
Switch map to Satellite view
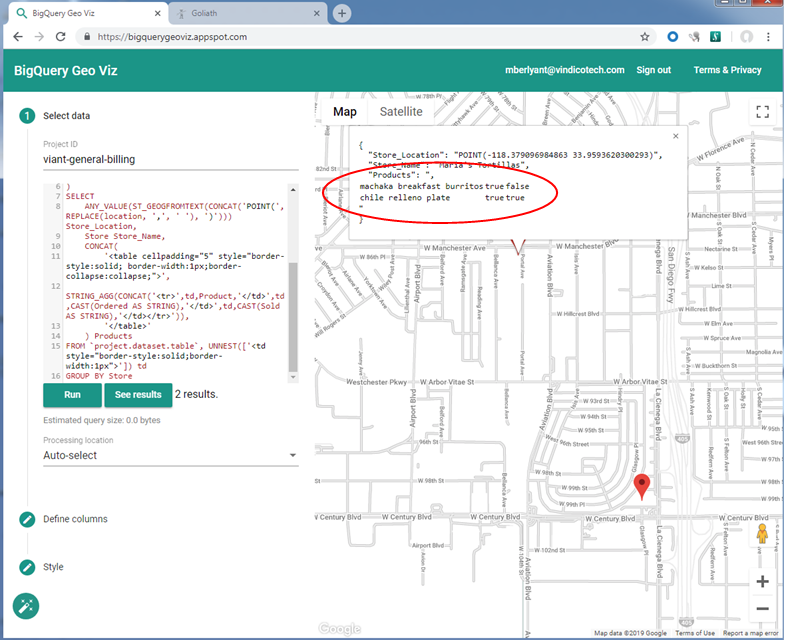[401, 112]
